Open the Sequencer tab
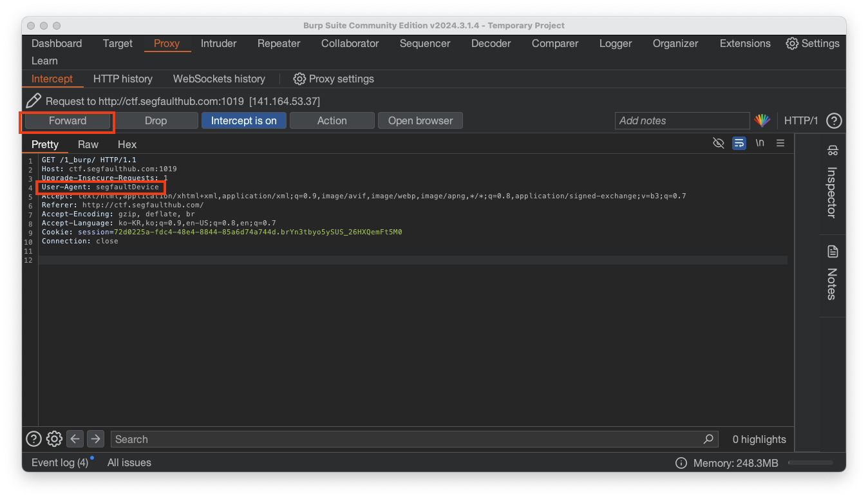The width and height of the screenshot is (868, 499). click(x=425, y=44)
